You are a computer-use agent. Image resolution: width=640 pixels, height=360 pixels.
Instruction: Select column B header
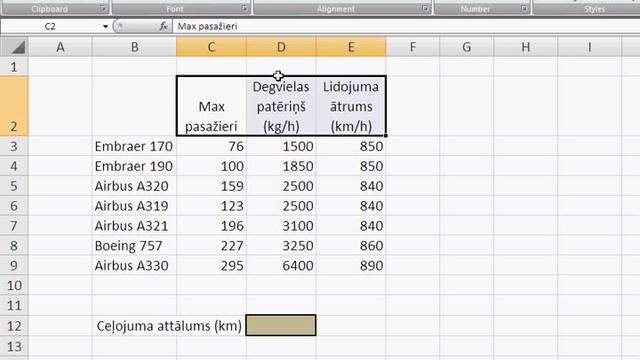[135, 47]
